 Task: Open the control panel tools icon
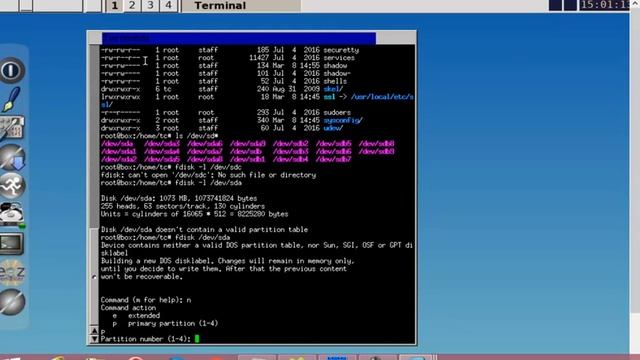pos(12,128)
